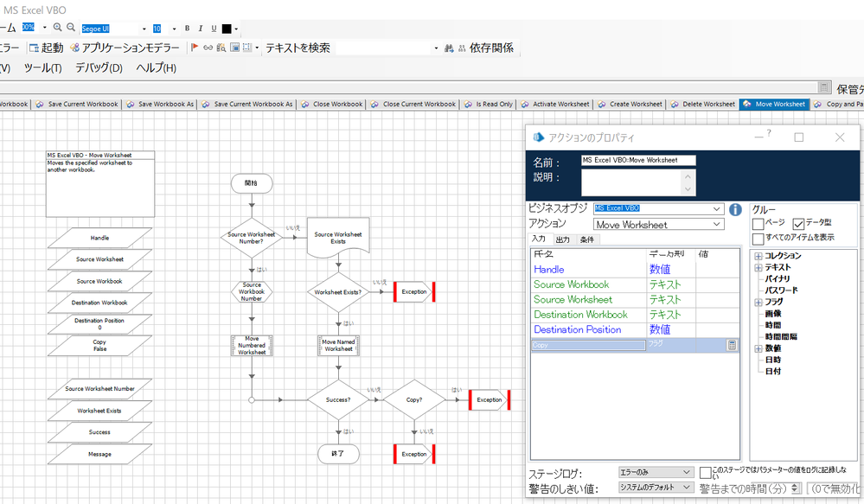Screen dimensions: 864x504
Task: Switch to Create Worksheet tab
Action: click(630, 104)
